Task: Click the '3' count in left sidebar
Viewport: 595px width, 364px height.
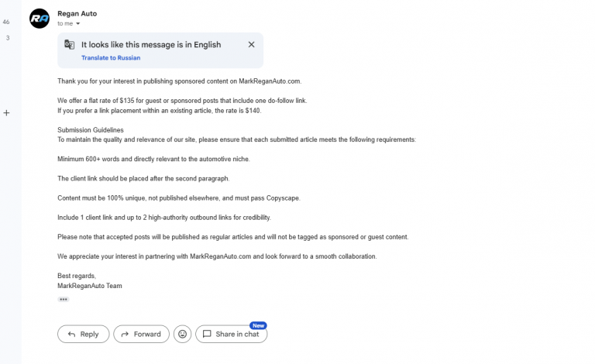Action: [x=8, y=38]
